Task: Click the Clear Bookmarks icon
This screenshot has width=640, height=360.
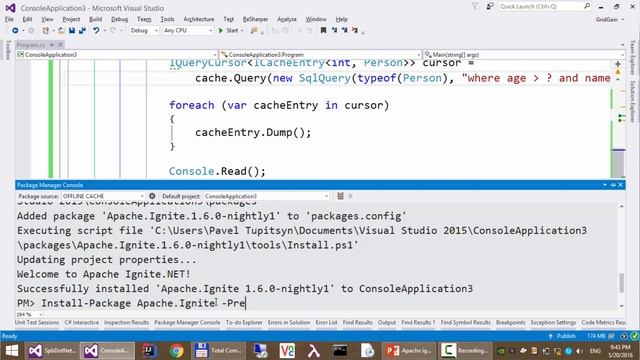Action: [355, 31]
